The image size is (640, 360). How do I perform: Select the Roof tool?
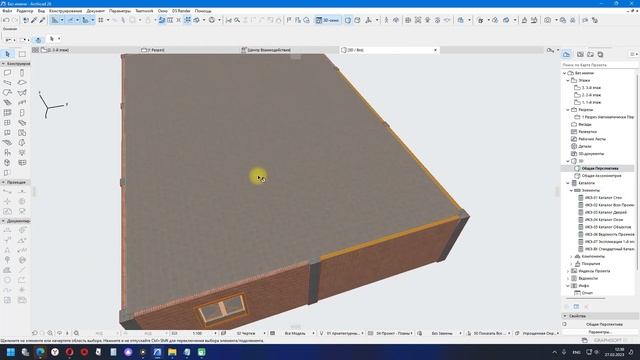pos(7,93)
